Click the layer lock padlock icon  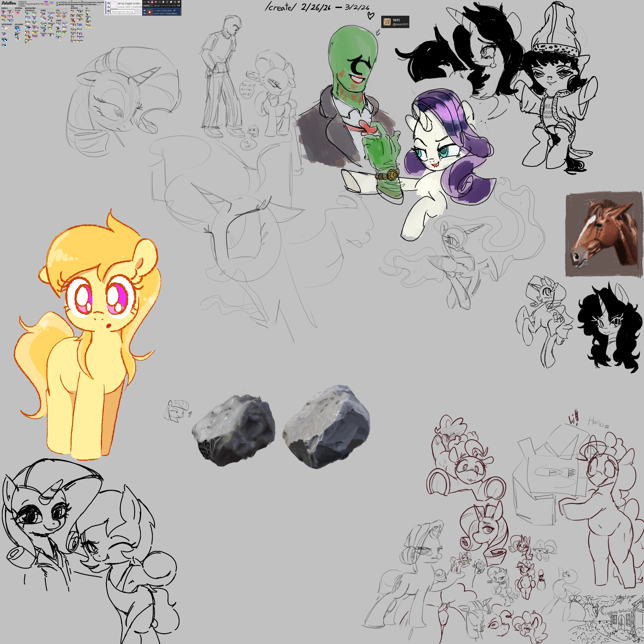(152, 2)
